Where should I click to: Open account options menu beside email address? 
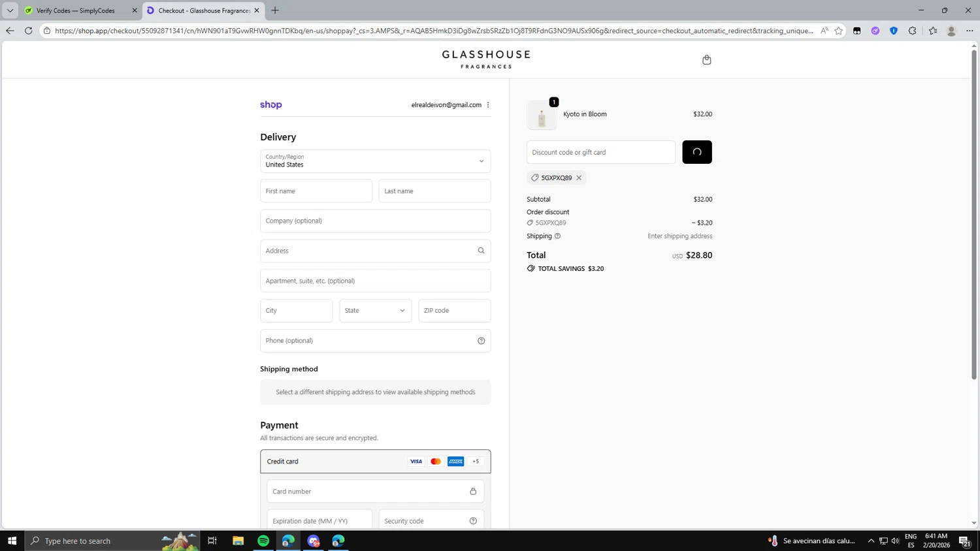point(488,105)
